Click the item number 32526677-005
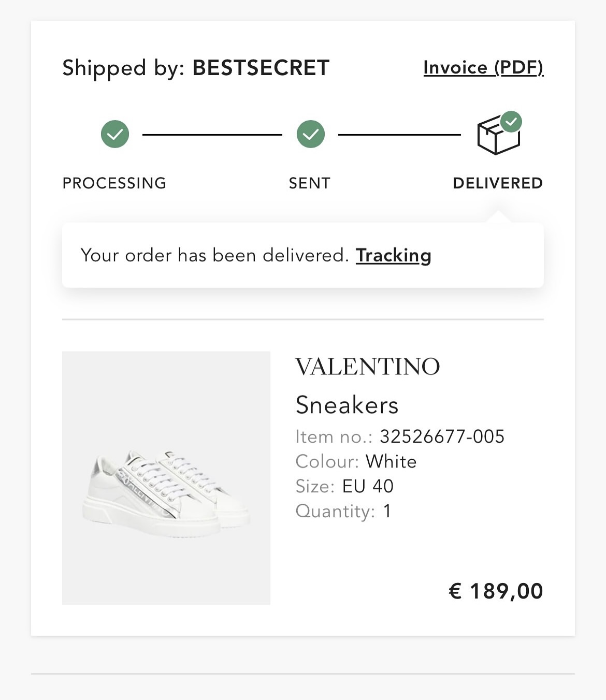Screen dimensions: 606x700 (442, 436)
